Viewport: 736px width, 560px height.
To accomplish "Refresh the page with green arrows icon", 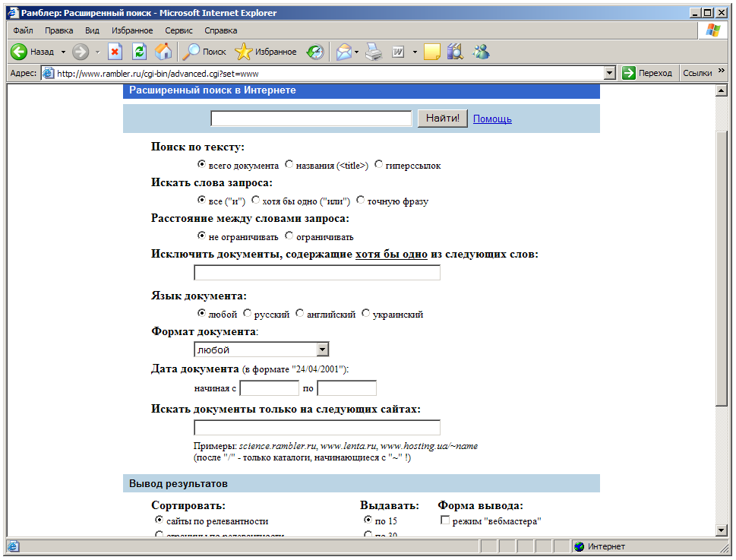I will (140, 52).
